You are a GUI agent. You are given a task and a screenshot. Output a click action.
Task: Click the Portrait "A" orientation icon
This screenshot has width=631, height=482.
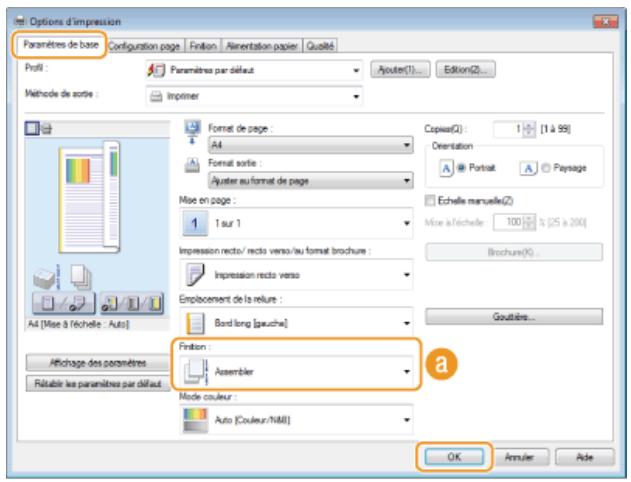click(x=446, y=168)
